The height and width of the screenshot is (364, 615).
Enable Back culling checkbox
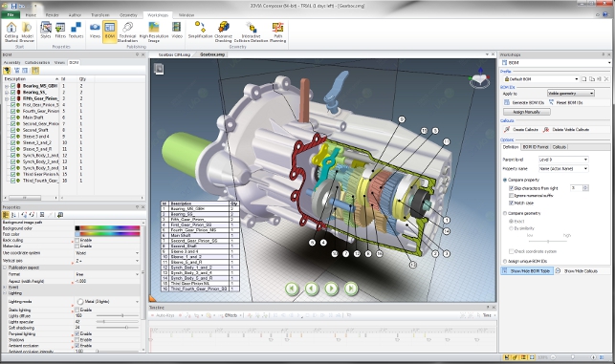(77, 240)
